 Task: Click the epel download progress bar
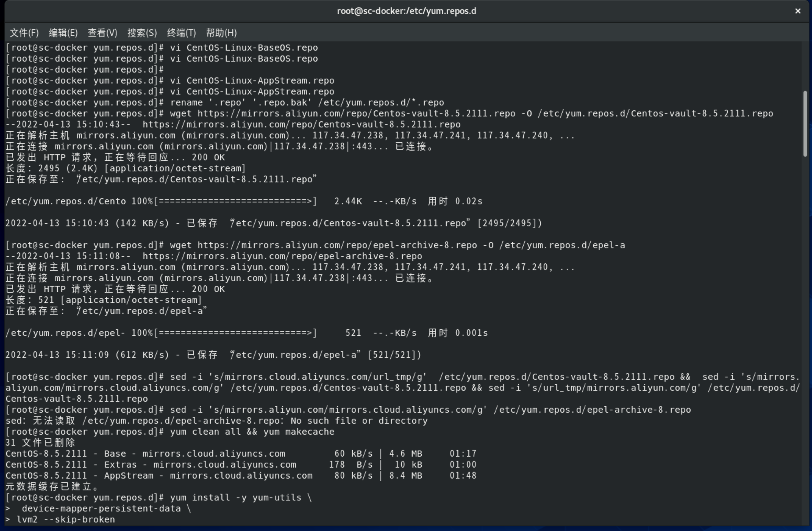[235, 333]
